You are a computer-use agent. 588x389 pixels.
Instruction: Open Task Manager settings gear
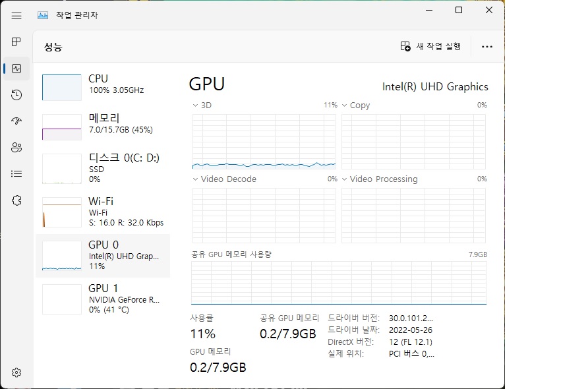pyautogui.click(x=16, y=373)
